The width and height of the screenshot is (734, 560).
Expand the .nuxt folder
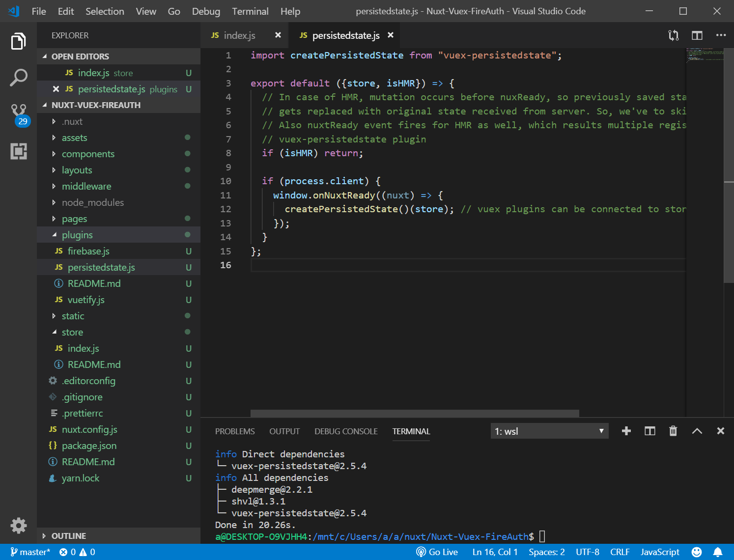point(118,121)
